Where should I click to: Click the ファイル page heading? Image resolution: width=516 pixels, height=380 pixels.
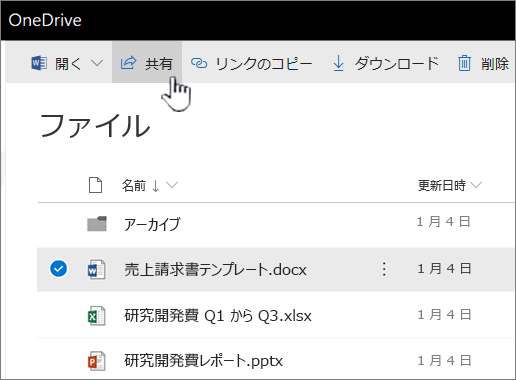point(95,126)
